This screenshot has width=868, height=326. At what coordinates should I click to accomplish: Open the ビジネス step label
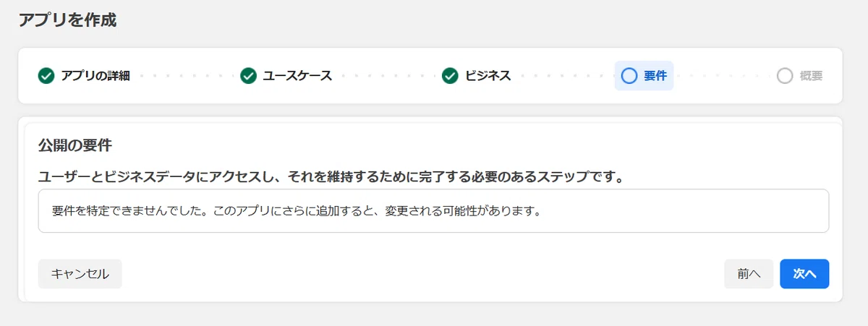488,76
